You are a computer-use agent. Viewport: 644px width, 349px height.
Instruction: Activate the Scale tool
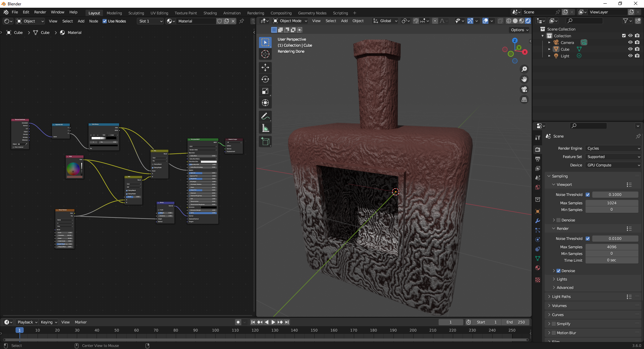(x=265, y=91)
